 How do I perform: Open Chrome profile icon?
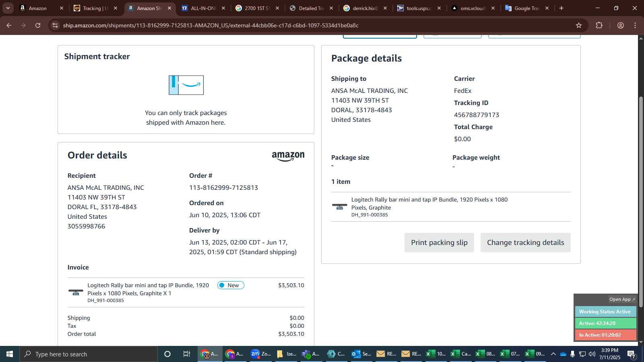621,25
